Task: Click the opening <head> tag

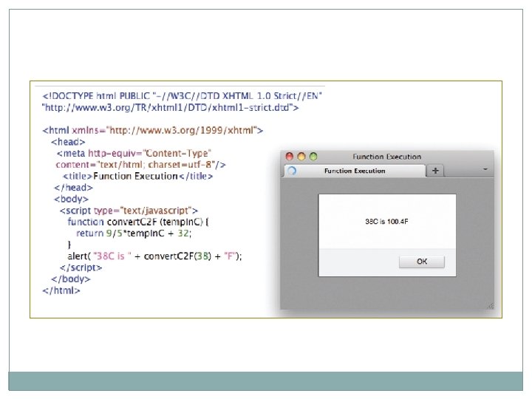Action: click(68, 142)
